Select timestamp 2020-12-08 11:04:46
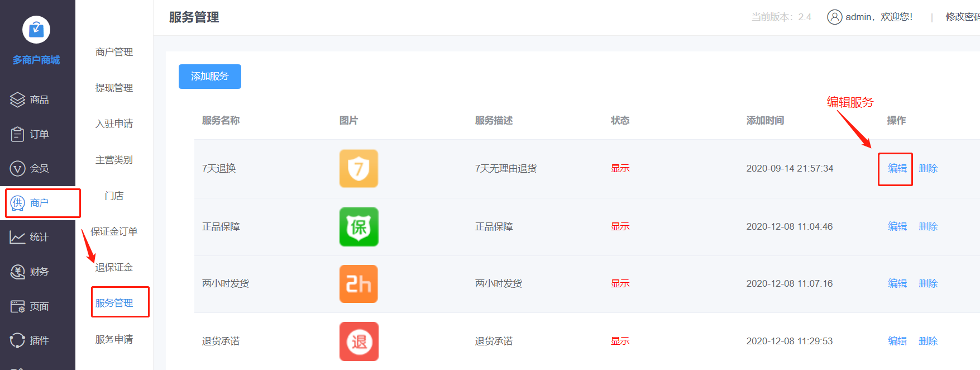This screenshot has width=980, height=370. point(790,226)
